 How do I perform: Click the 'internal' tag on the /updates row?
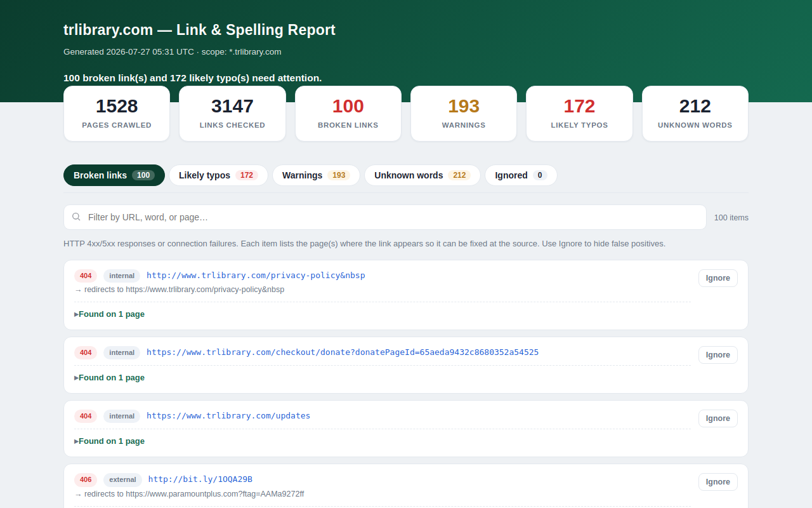(122, 416)
